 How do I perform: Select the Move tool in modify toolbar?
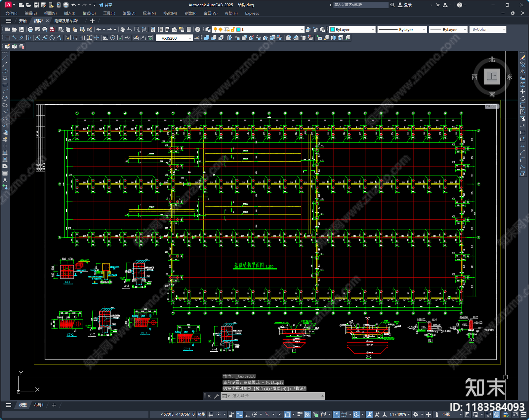pos(523,91)
